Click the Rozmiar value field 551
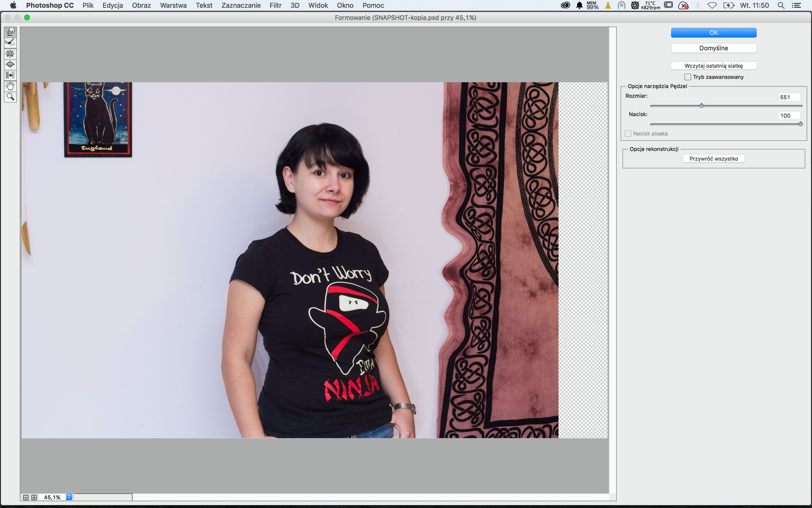 (x=789, y=97)
